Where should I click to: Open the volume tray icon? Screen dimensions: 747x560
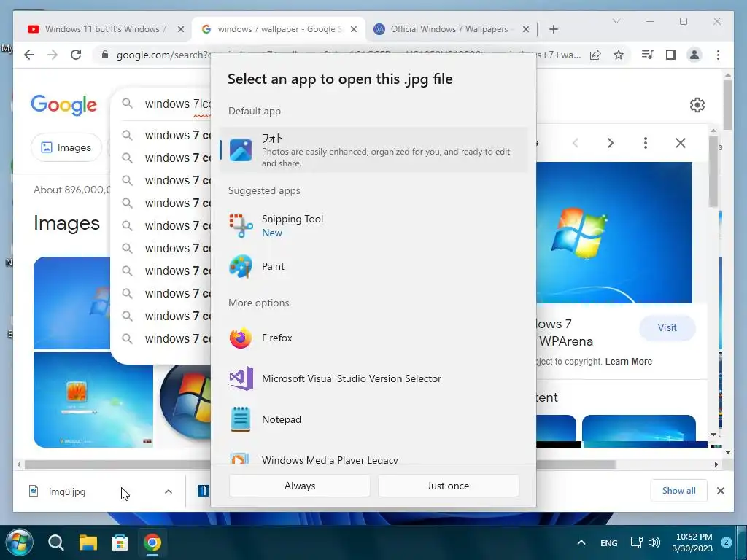pos(654,542)
